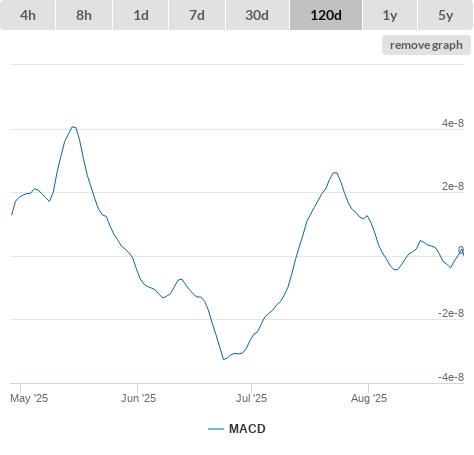This screenshot has height=455, width=474.
Task: Click the remove graph button
Action: click(x=426, y=45)
